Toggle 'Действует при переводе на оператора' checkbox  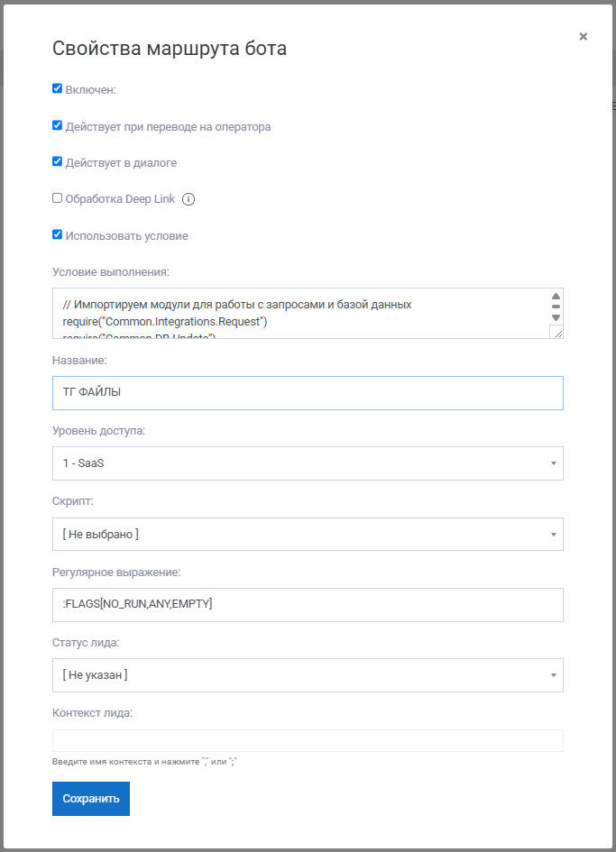(x=57, y=125)
